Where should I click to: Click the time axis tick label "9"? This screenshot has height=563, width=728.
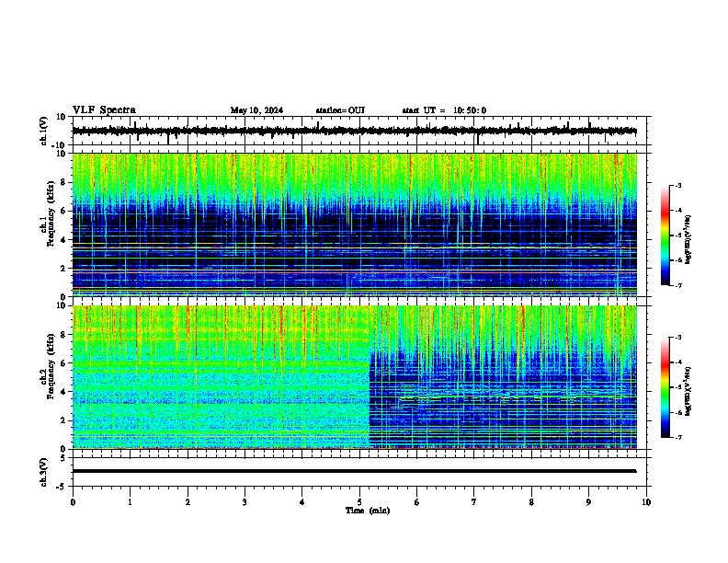tap(588, 502)
